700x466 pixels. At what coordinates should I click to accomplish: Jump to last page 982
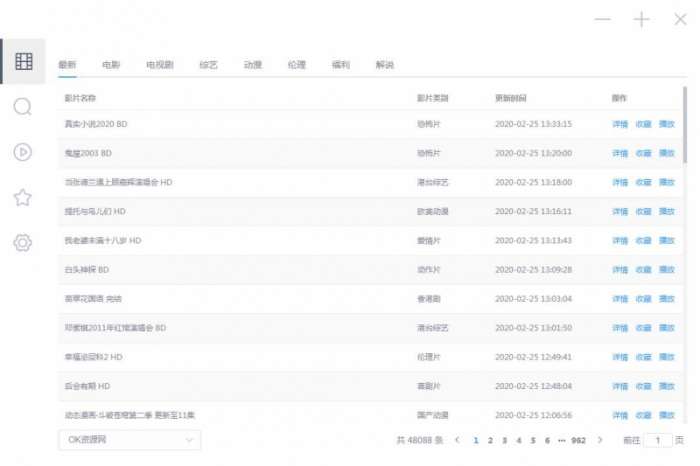click(x=578, y=441)
